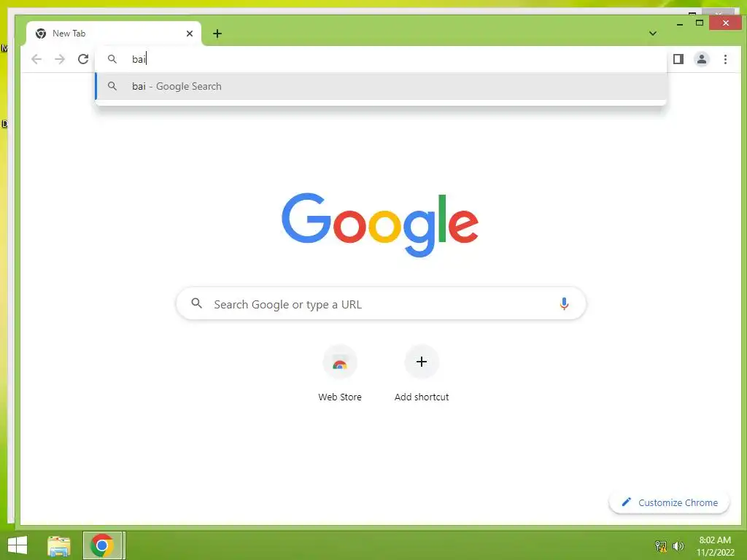
Task: Minimize the Chrome window
Action: (x=680, y=23)
